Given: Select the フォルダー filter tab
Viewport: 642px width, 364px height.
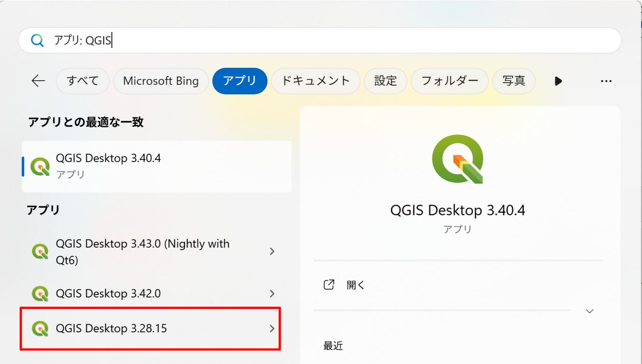Looking at the screenshot, I should click(x=449, y=81).
